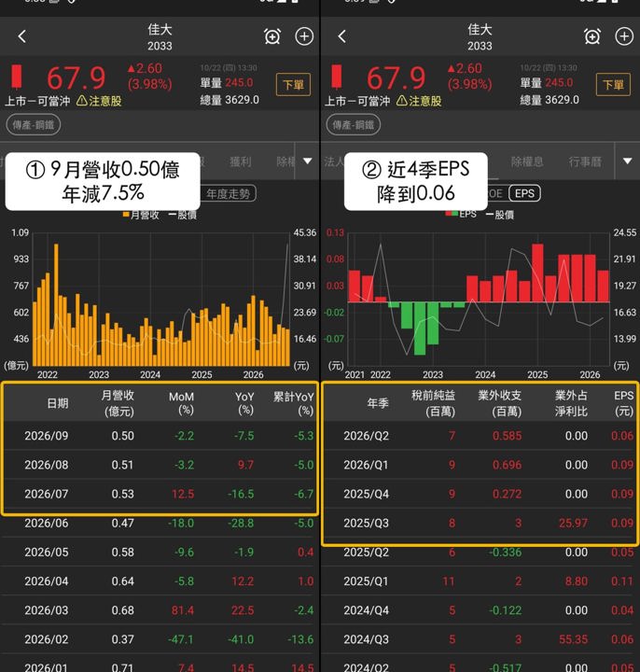
Task: Tap 業外收支 (百萬) column header
Action: (x=500, y=403)
